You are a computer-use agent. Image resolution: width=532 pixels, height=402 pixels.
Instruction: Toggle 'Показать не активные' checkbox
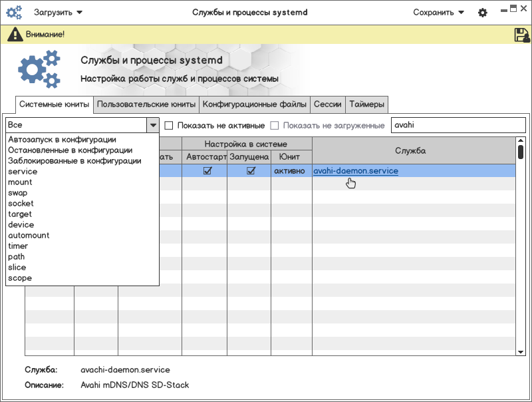click(x=169, y=125)
